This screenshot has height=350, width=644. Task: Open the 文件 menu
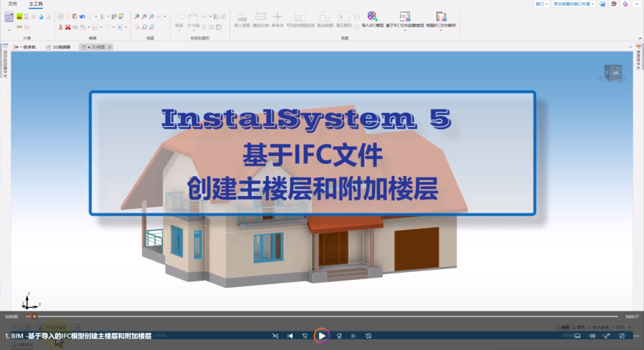(13, 4)
